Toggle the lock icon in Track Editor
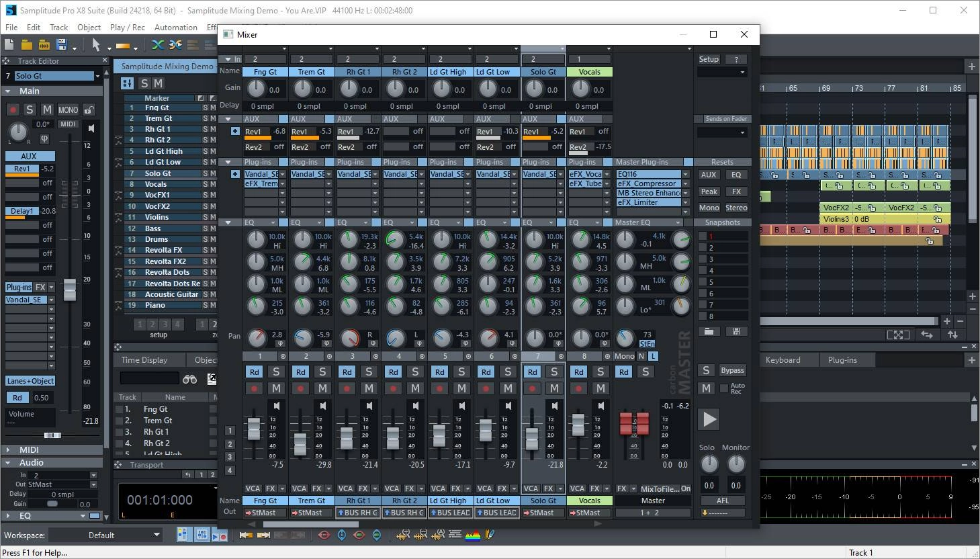This screenshot has height=559, width=980. pos(88,110)
